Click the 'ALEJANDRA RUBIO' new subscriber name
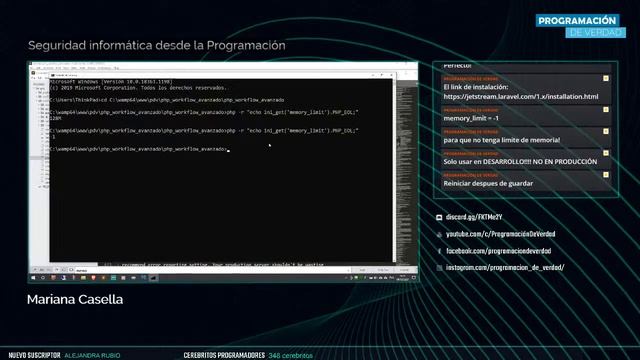640x360 pixels. [x=92, y=356]
